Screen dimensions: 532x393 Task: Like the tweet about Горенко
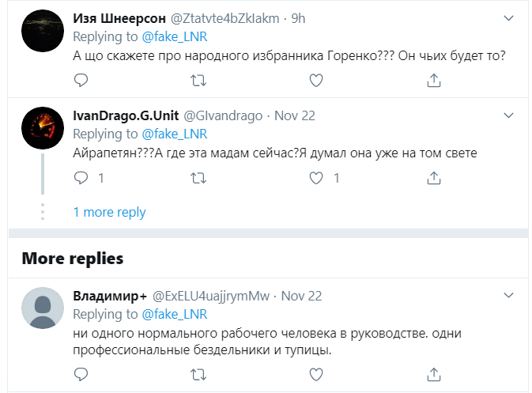pos(315,80)
